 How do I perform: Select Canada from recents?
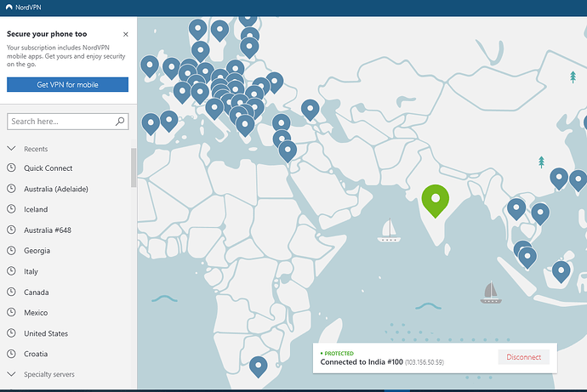(x=37, y=293)
